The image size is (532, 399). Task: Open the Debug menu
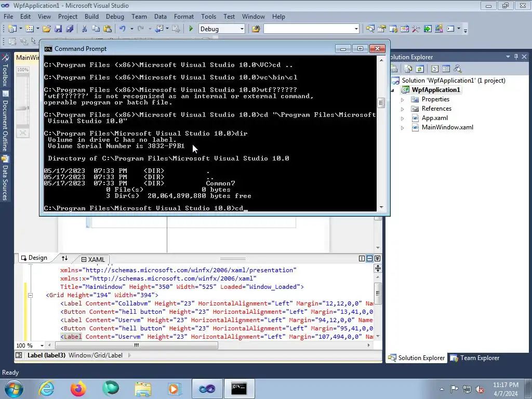(x=115, y=16)
